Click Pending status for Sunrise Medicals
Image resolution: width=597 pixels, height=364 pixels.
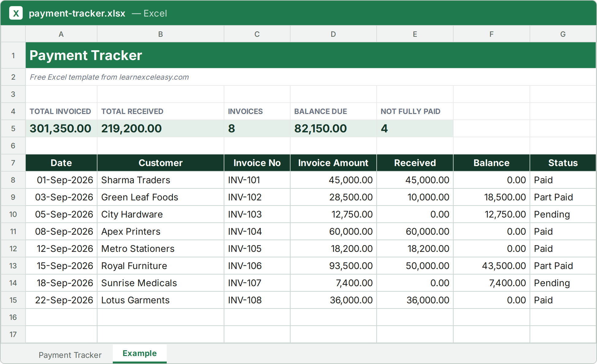[563, 283]
